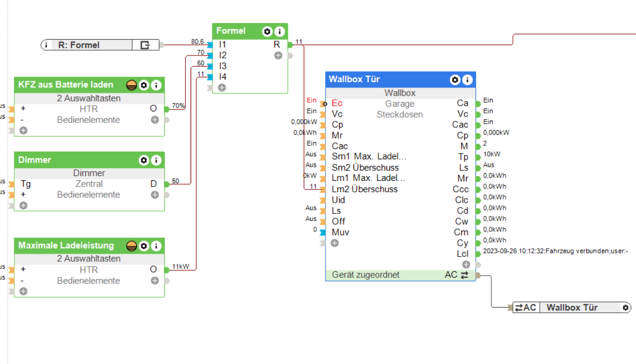Click the plus circle below Muv in Wallbox Tür
The image size is (636, 364).
pos(334,243)
